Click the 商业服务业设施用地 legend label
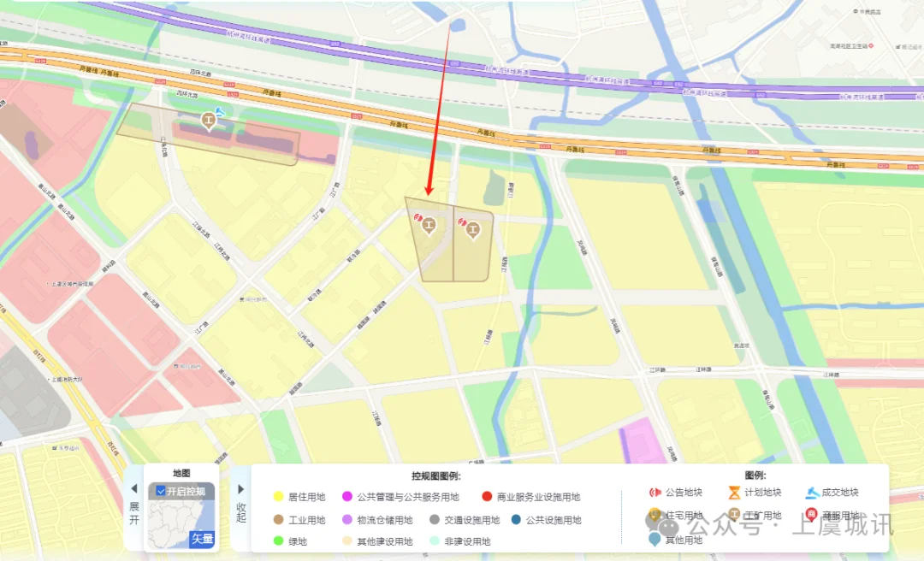Screen dimensions: 924x561 pos(538,497)
